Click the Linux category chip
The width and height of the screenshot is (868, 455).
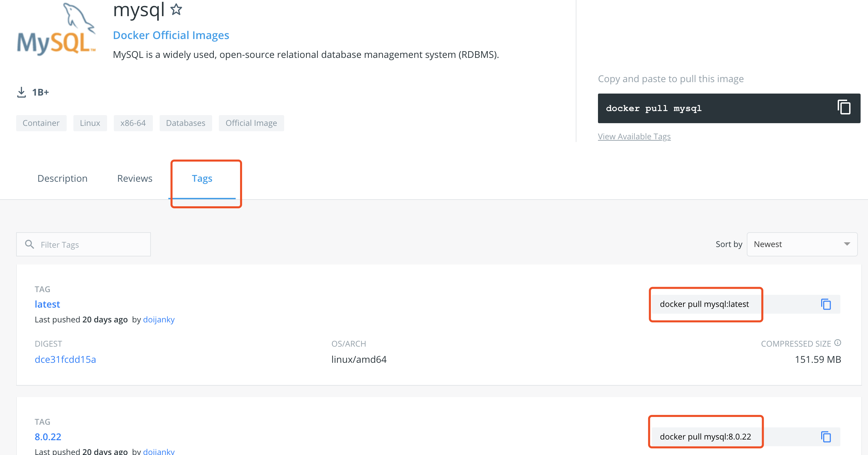click(x=90, y=123)
